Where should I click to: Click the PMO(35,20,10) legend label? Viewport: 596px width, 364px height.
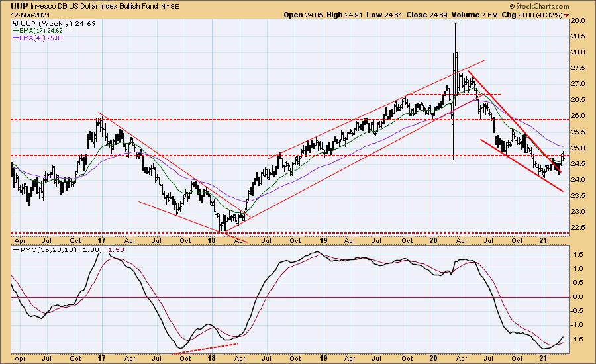48,250
